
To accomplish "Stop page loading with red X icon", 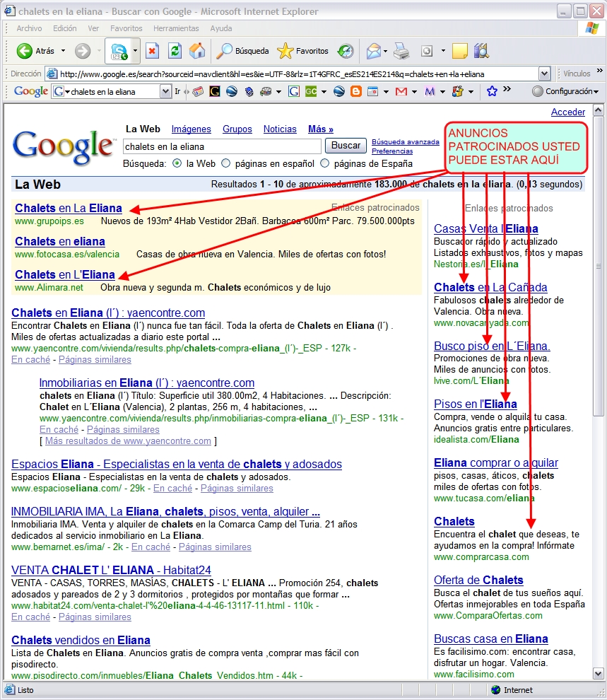I will coord(152,51).
